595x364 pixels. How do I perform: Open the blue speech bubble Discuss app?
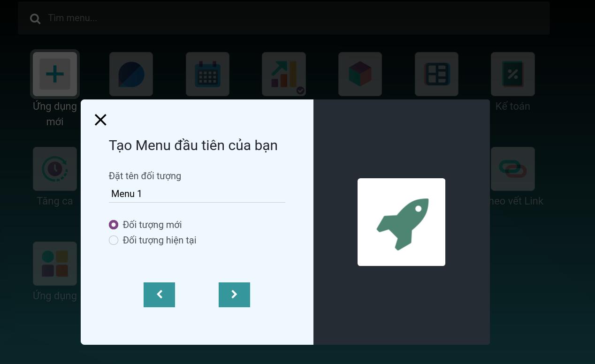tap(131, 74)
